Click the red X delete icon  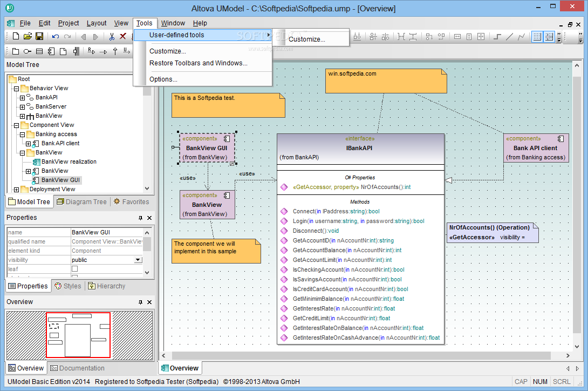(x=123, y=36)
